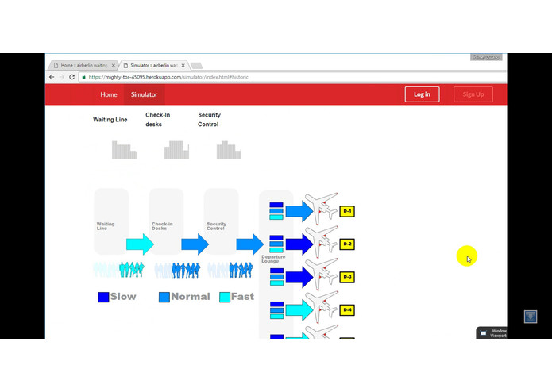Click the dark blue arrow to gate D-3
Screen dimensions: 552x392
pyautogui.click(x=299, y=277)
